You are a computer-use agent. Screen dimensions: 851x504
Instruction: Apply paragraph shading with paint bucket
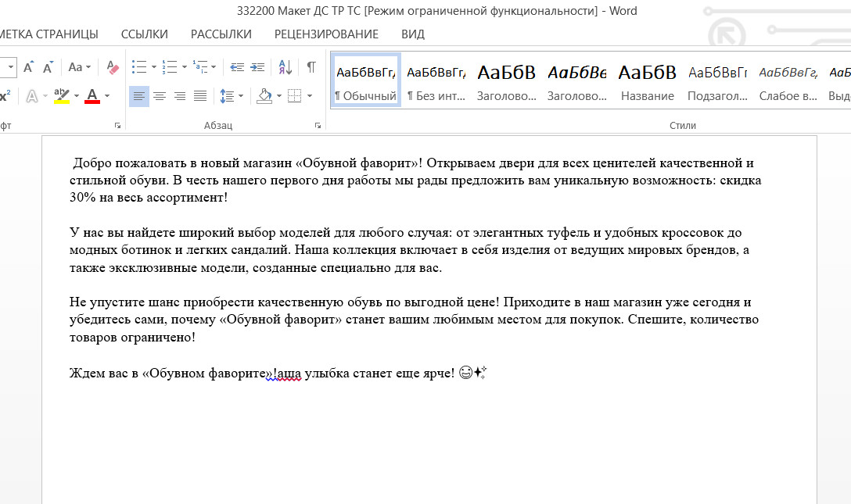click(x=264, y=96)
